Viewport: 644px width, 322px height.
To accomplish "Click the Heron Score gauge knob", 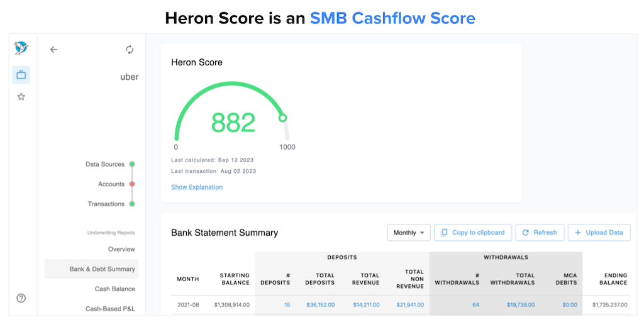I will tap(283, 118).
